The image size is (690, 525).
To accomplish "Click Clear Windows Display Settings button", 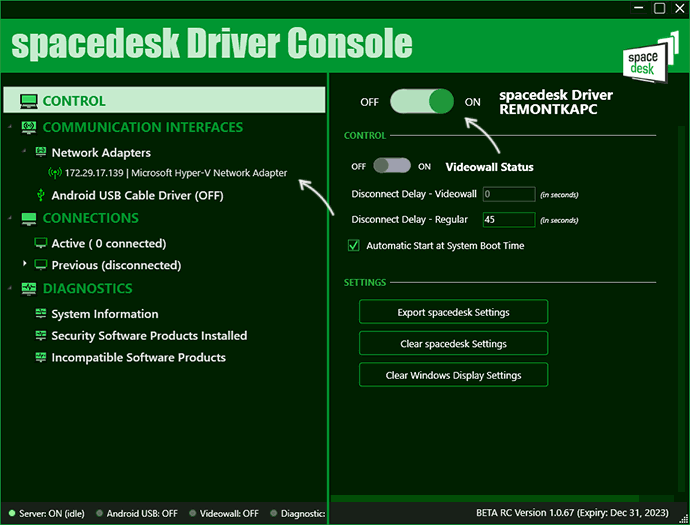I will click(x=453, y=375).
